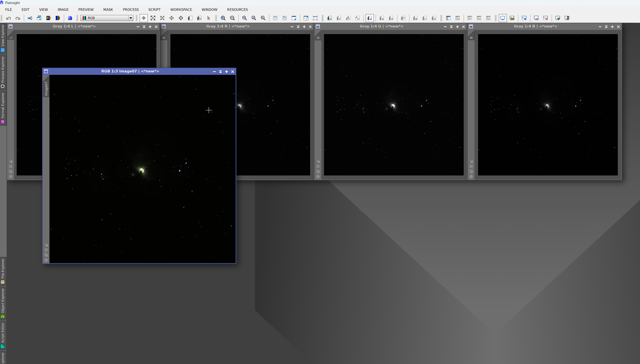640x364 pixels.
Task: Click the Undo toolbar icon
Action: (x=9, y=18)
